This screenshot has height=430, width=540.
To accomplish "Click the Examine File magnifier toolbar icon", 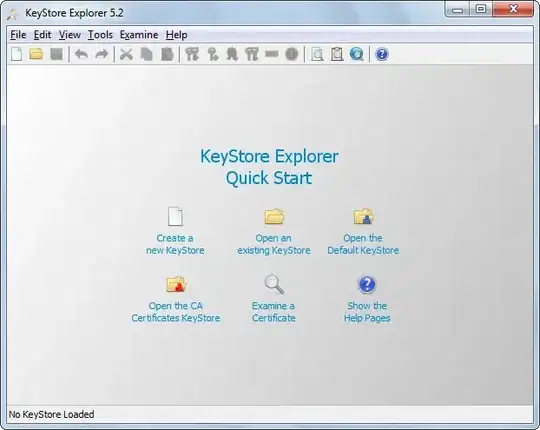I will (317, 54).
